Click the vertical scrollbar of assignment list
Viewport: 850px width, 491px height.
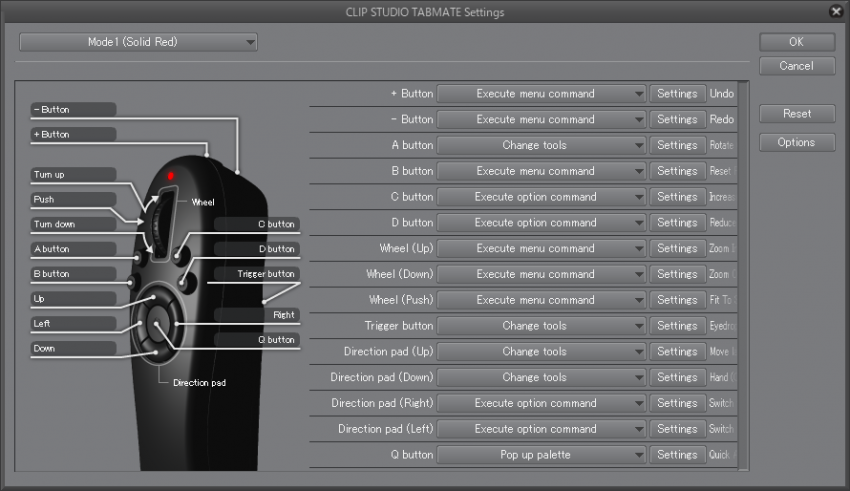(x=743, y=276)
